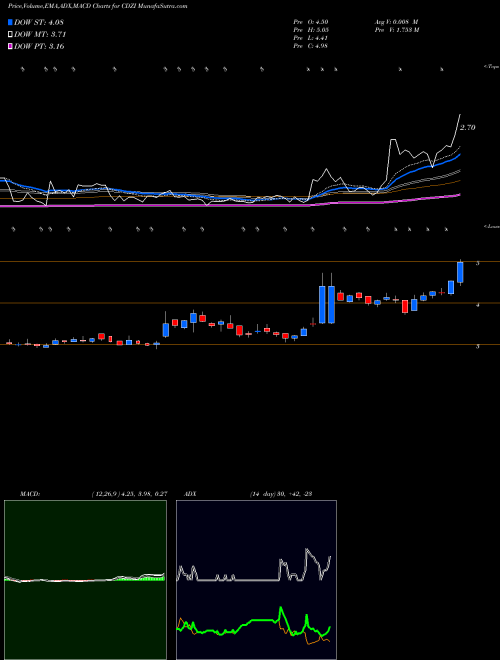Click the ADX values '(14 day) 30, +42, -28'
Viewport: 500px width, 660px height.
coord(281,494)
